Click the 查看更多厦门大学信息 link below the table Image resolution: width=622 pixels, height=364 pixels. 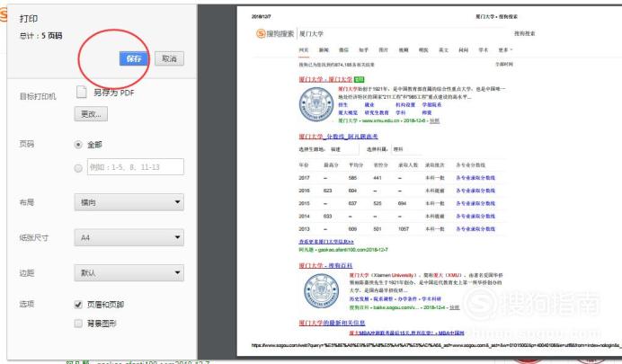click(x=326, y=242)
